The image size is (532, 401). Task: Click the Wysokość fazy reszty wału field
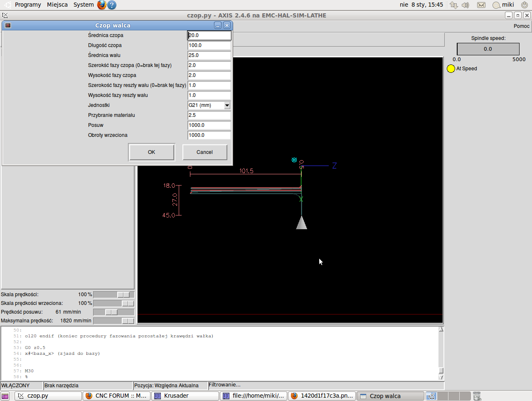point(209,95)
